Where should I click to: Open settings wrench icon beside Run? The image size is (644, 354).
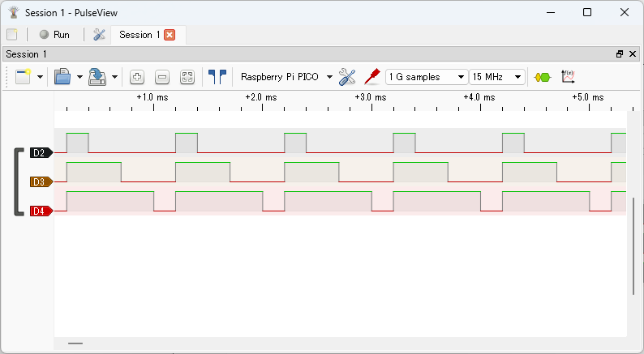pyautogui.click(x=100, y=35)
